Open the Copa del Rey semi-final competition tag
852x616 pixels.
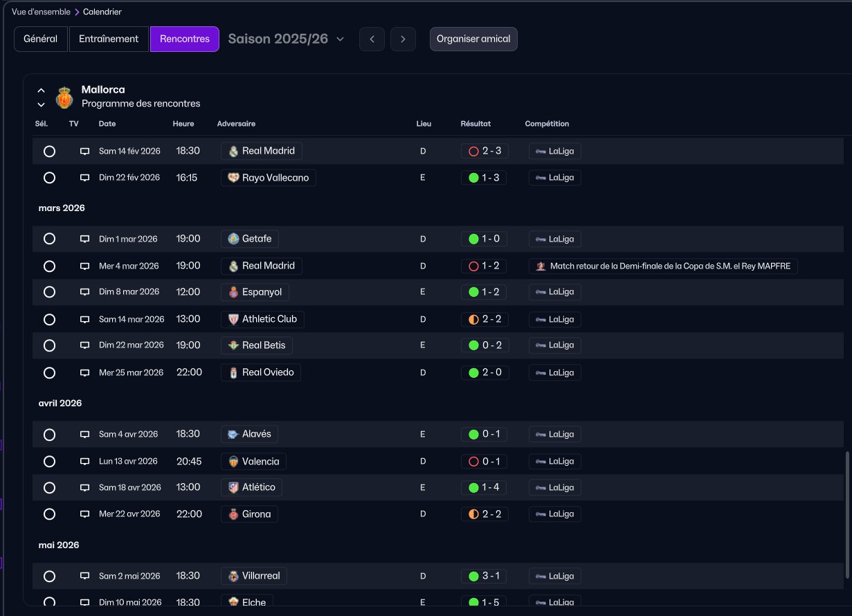[x=663, y=266]
